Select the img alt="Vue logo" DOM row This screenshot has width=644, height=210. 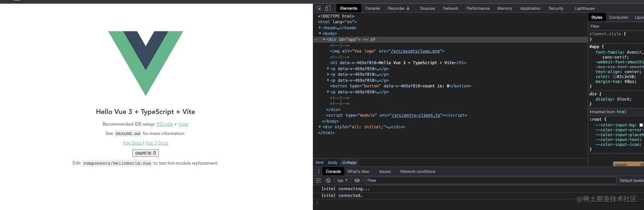pyautogui.click(x=387, y=51)
